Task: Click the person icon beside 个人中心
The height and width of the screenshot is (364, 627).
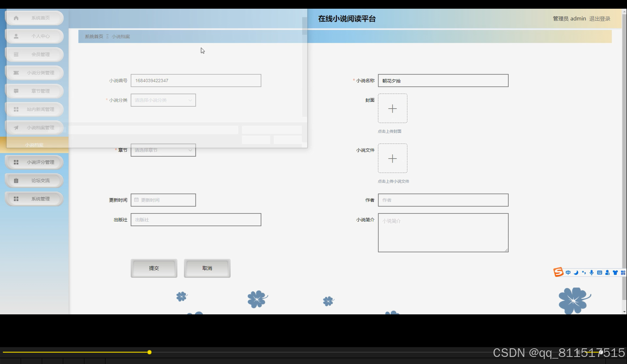Action: (x=16, y=36)
